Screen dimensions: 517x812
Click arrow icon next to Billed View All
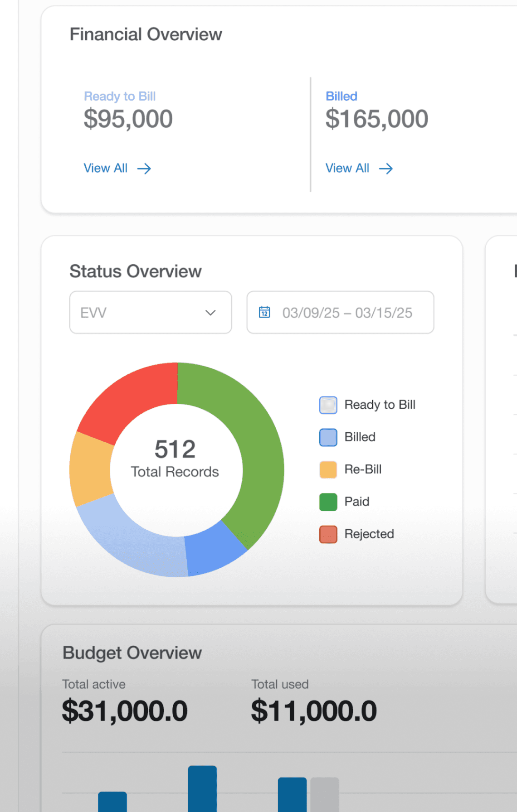[386, 169]
